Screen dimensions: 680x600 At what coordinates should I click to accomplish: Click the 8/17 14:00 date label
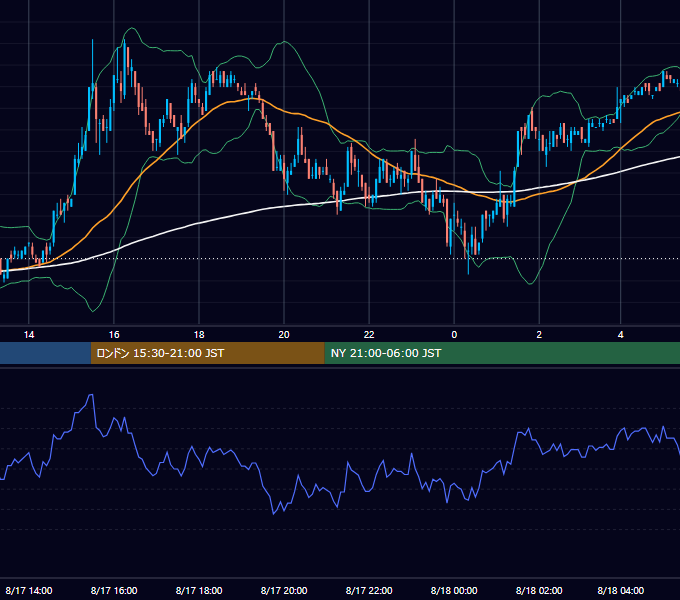(x=29, y=590)
